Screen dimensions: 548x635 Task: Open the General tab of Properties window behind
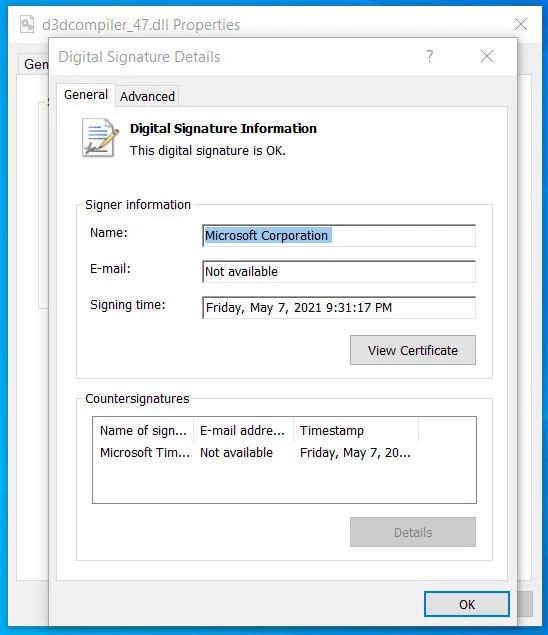(34, 64)
